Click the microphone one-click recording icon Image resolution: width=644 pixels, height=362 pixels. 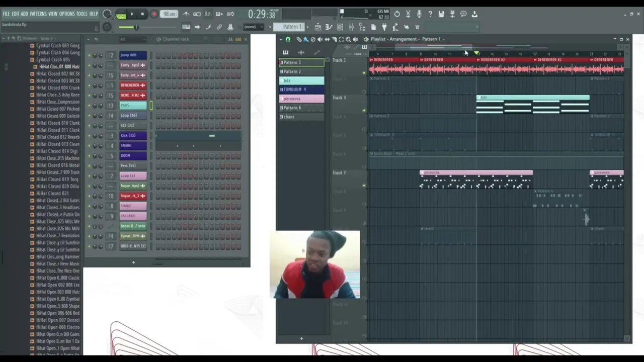420,14
